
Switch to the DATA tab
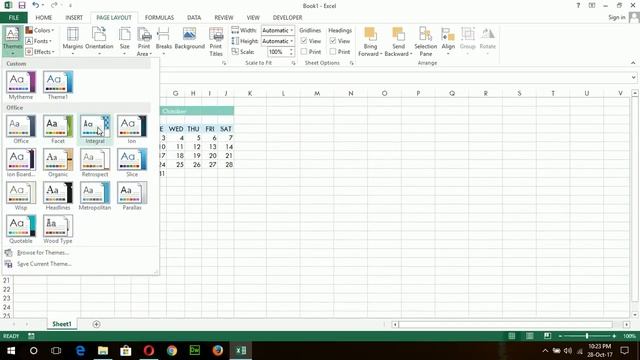tap(194, 18)
